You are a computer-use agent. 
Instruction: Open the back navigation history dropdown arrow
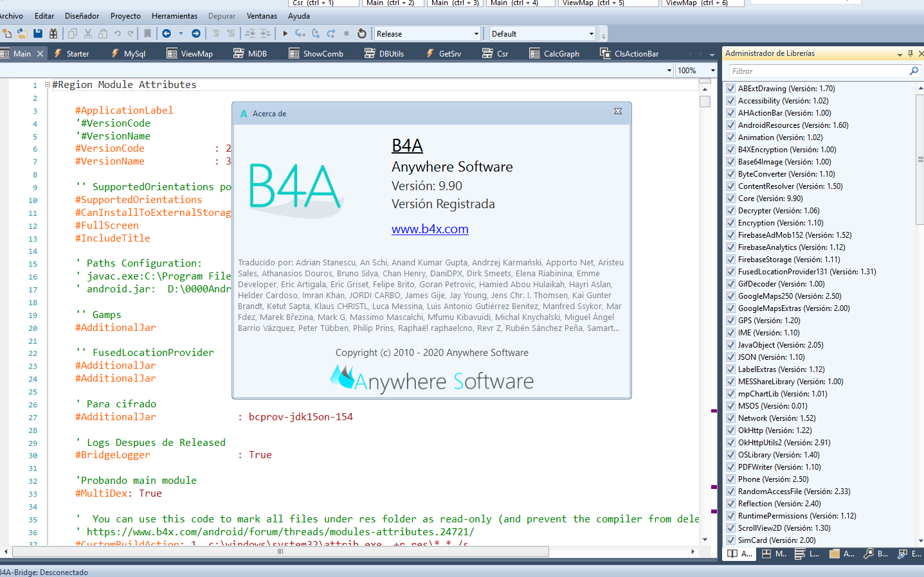[181, 33]
